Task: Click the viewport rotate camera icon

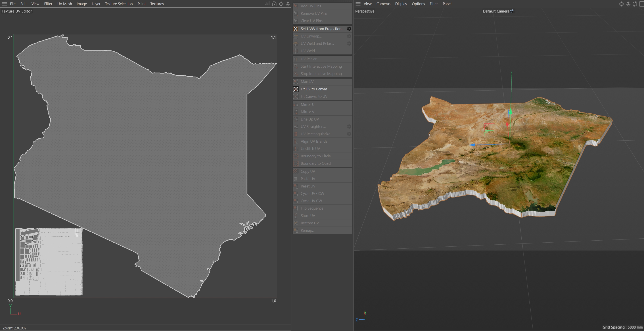Action: tap(635, 4)
